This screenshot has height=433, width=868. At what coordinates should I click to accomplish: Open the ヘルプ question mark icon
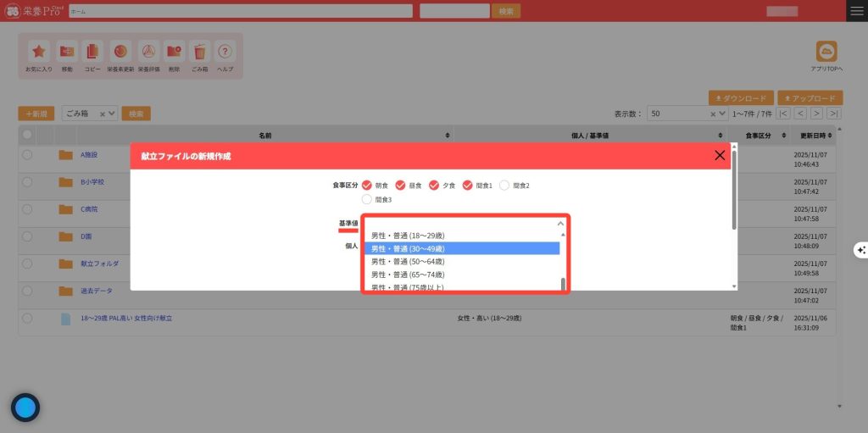(225, 52)
